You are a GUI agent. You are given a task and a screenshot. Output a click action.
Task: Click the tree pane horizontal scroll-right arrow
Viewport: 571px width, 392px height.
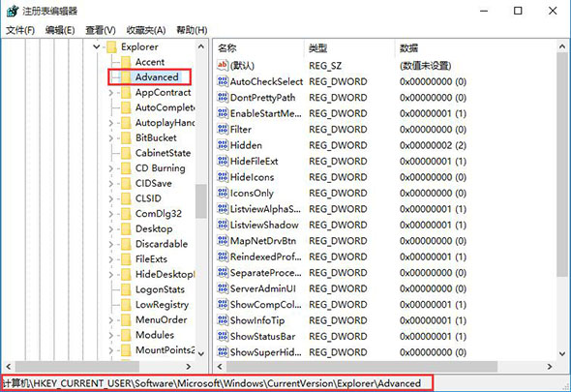coord(189,366)
